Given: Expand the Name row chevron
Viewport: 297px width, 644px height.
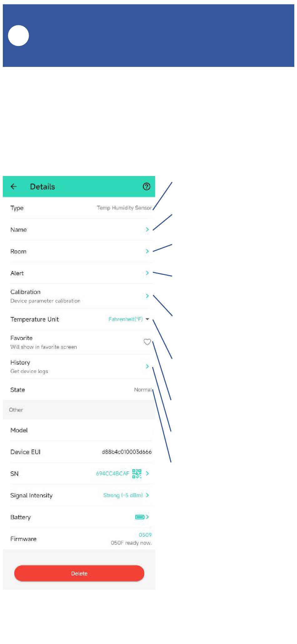Looking at the screenshot, I should pyautogui.click(x=147, y=230).
